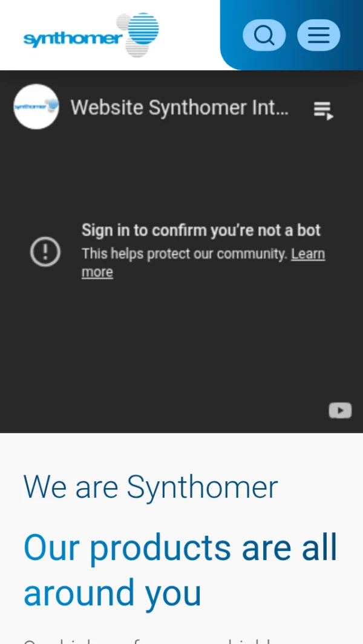Image resolution: width=363 pixels, height=644 pixels.
Task: Click the Synthomer logo in header
Action: (91, 35)
